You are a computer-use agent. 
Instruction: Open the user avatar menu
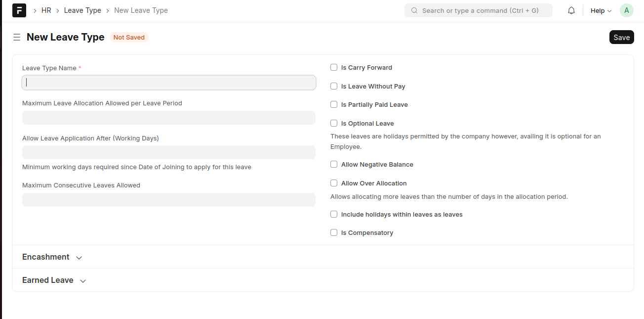[627, 10]
